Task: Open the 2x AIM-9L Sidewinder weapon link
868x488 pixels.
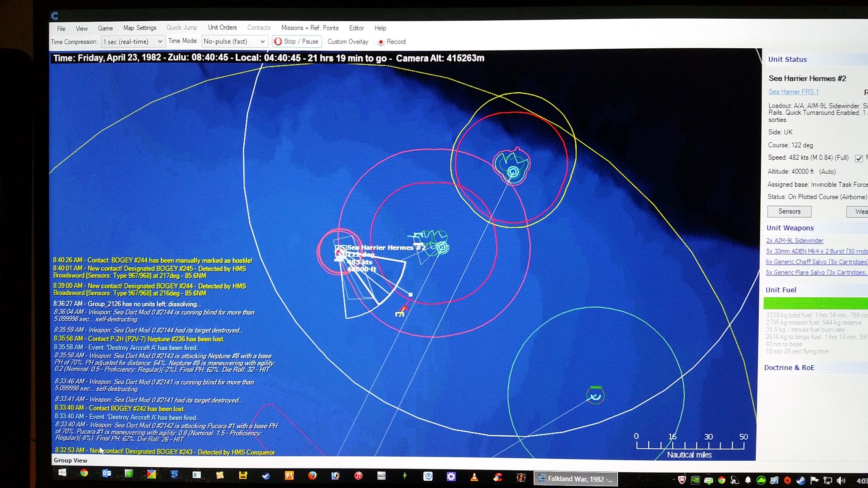Action: point(795,241)
